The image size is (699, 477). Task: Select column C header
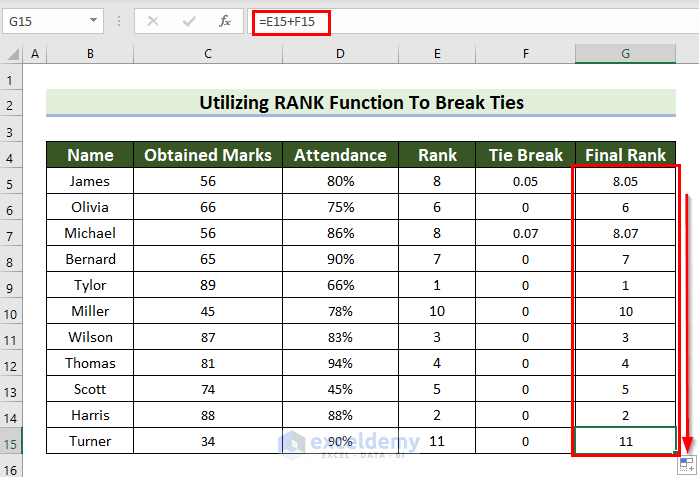click(x=208, y=54)
